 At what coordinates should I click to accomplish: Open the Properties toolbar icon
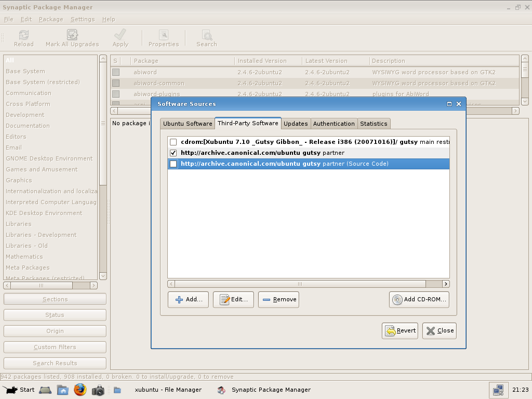click(x=164, y=35)
